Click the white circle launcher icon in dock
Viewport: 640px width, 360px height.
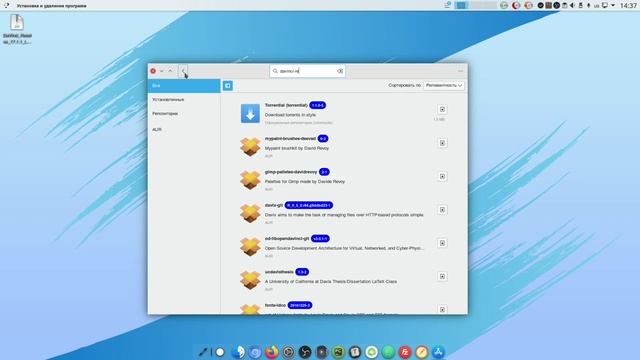pos(220,352)
